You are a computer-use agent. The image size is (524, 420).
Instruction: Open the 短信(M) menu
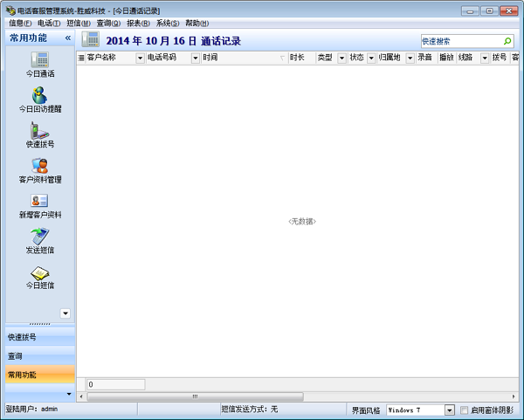(79, 23)
